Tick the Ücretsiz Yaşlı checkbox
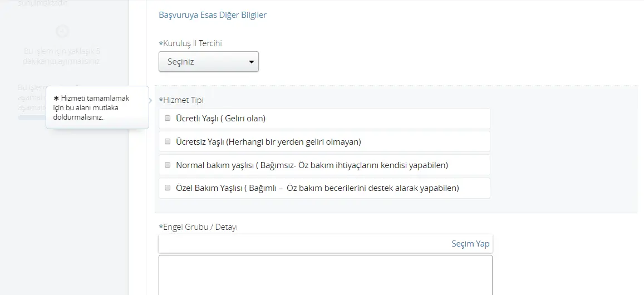 tap(168, 141)
